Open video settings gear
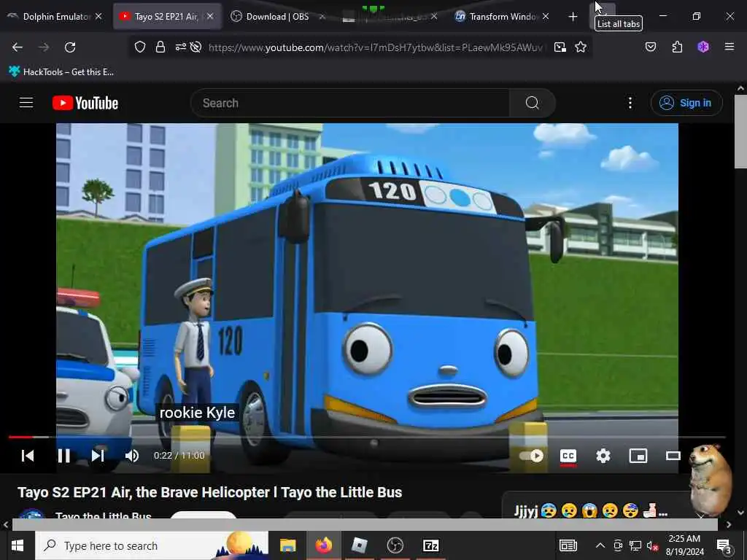 (603, 456)
